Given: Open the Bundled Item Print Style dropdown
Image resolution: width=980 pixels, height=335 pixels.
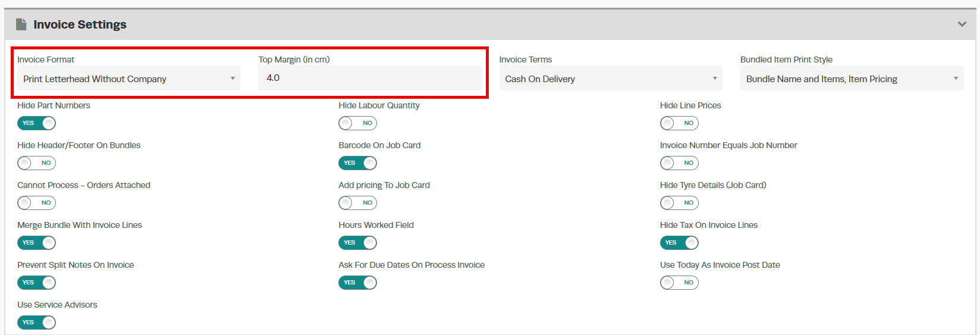Looking at the screenshot, I should (x=852, y=79).
